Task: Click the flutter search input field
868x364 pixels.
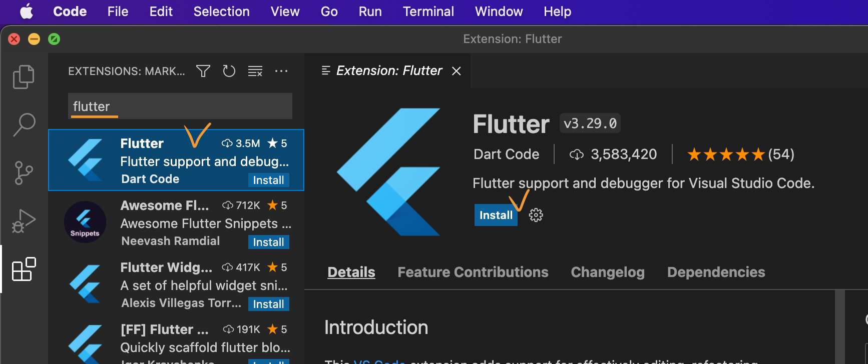Action: point(180,106)
